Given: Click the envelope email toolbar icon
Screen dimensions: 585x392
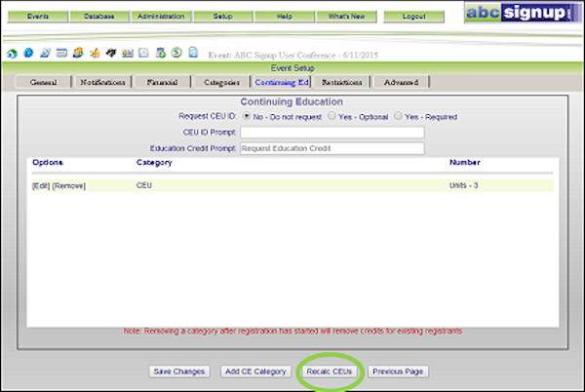Looking at the screenshot, I should (143, 53).
